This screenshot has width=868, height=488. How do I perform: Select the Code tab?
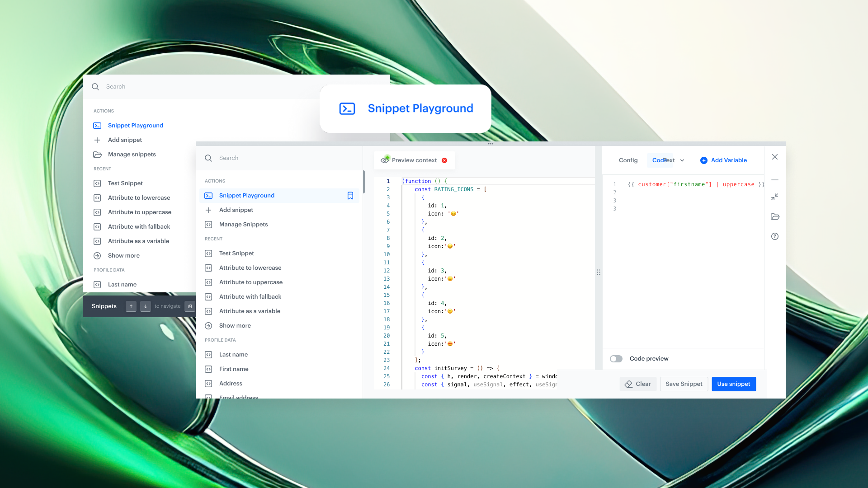pyautogui.click(x=658, y=160)
